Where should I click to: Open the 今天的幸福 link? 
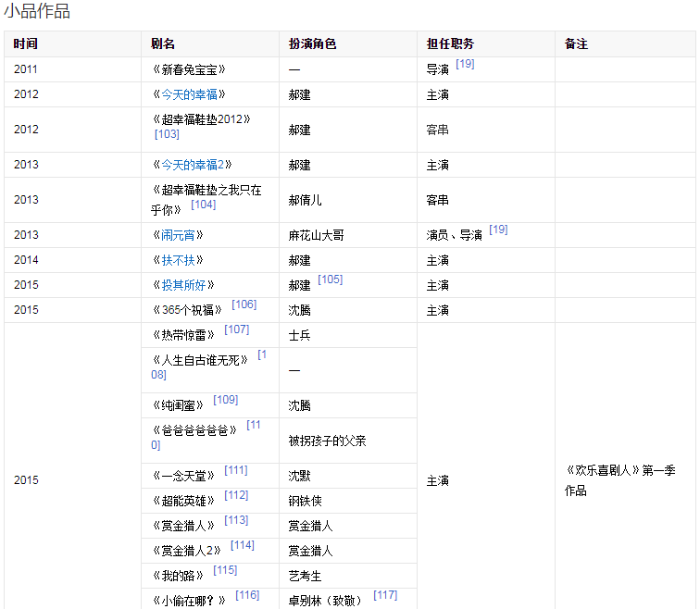[x=188, y=94]
